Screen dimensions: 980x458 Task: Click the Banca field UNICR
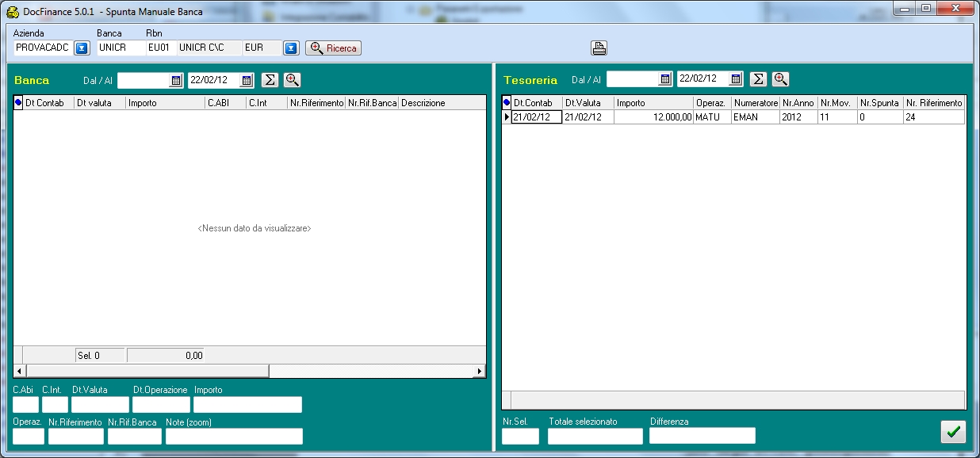(121, 48)
